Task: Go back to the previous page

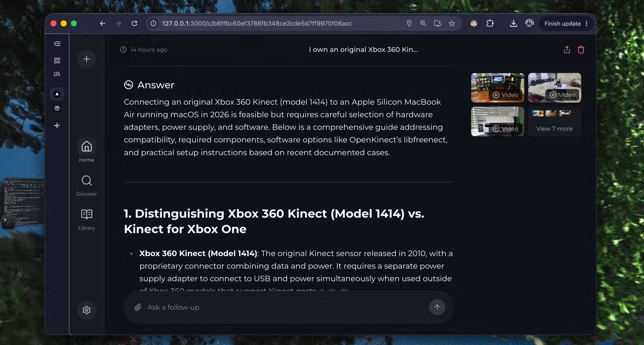Action: click(x=102, y=23)
